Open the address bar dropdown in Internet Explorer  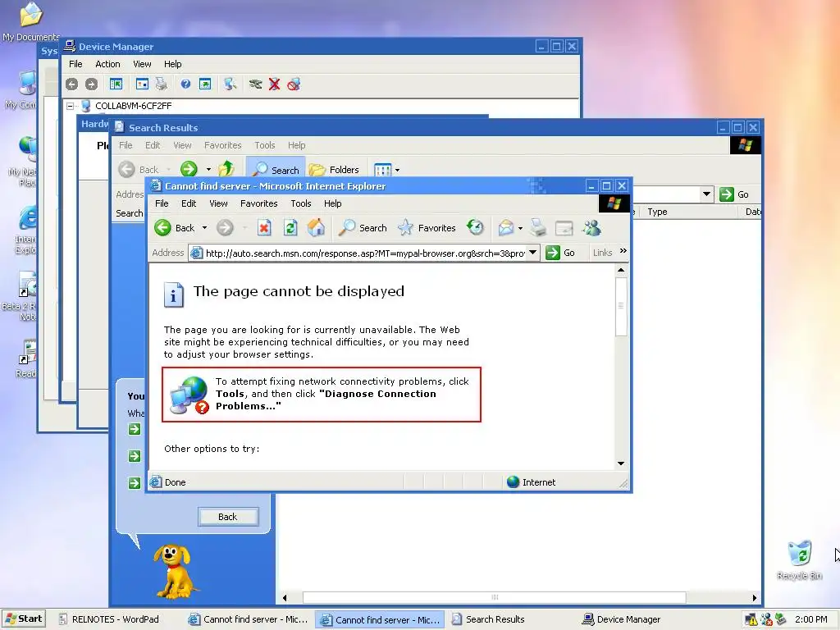pos(533,253)
